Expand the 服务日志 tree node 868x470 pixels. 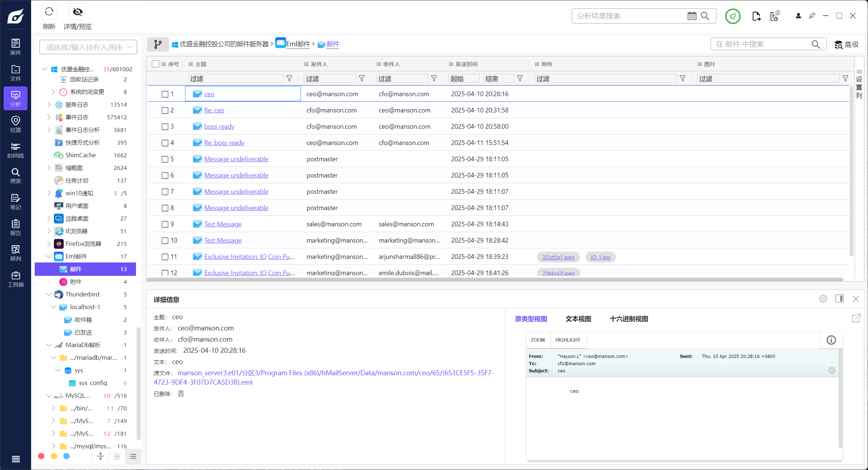click(49, 104)
